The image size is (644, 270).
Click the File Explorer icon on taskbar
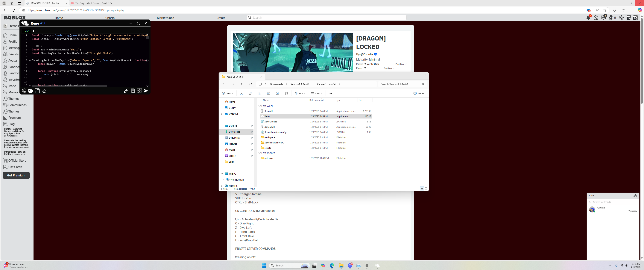coord(341,265)
